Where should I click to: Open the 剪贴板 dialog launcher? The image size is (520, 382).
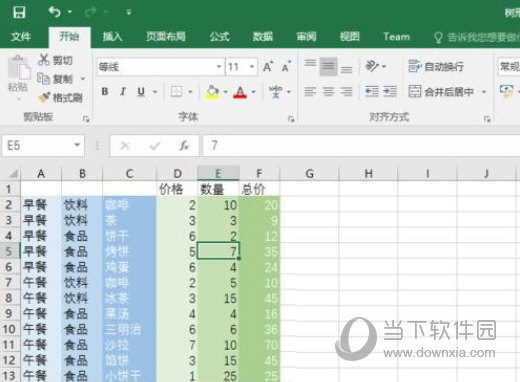[86, 119]
